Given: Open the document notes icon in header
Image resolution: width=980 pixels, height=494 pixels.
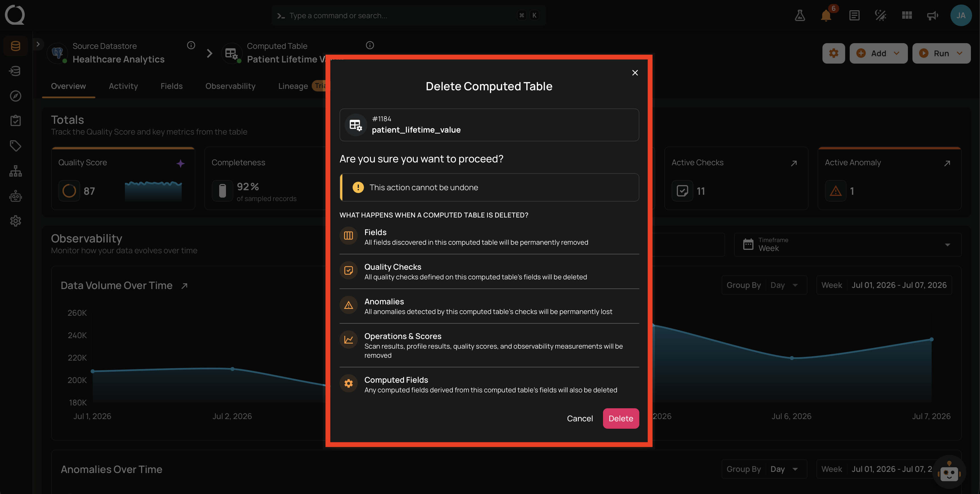Looking at the screenshot, I should pyautogui.click(x=854, y=15).
